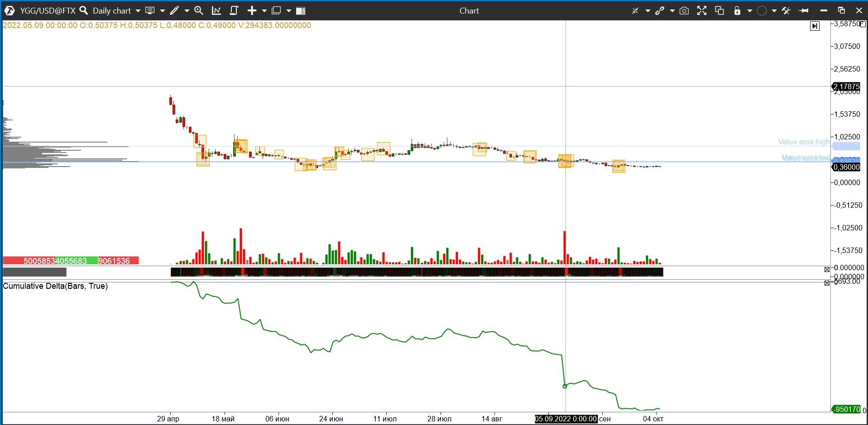Click the 05.09.2022 0:00:00 time label
Screen dimensions: 868x425
[x=566, y=419]
